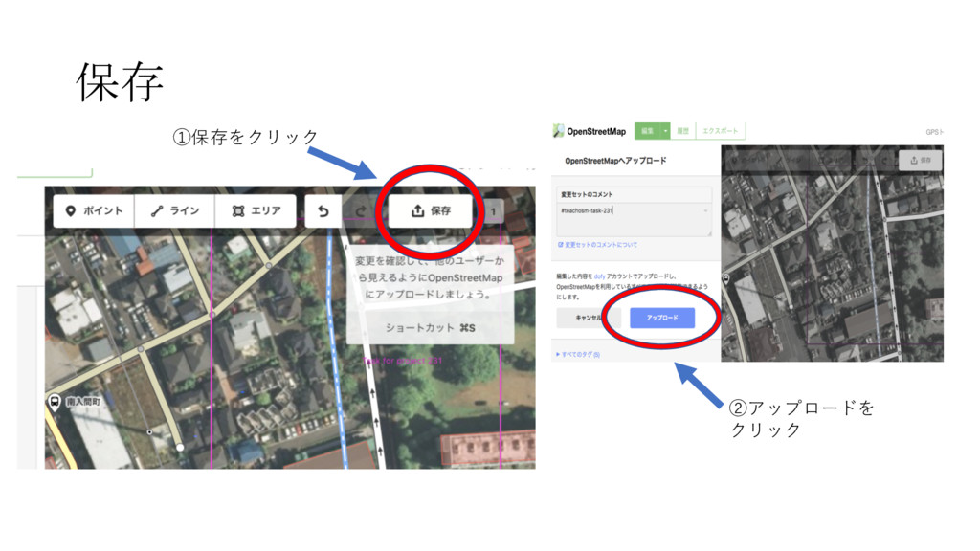Click the undo arrow icon
The height and width of the screenshot is (551, 980).
coord(323,211)
